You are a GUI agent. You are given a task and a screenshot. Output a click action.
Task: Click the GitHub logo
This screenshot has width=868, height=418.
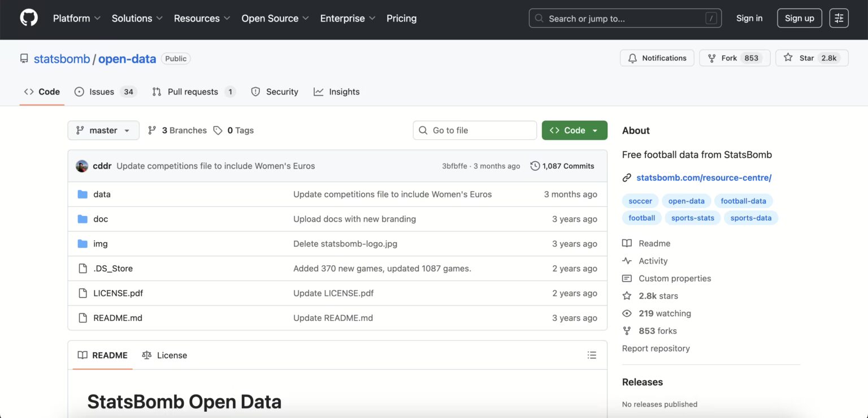click(x=28, y=18)
